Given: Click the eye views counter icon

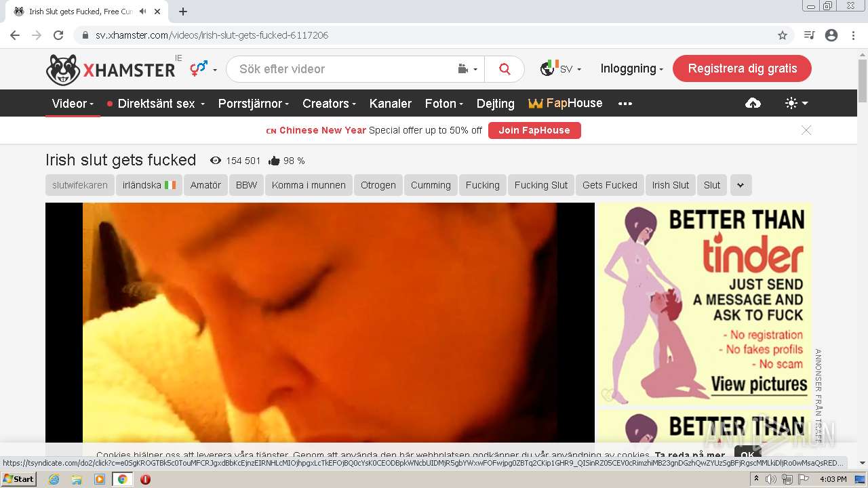Looking at the screenshot, I should (x=216, y=161).
